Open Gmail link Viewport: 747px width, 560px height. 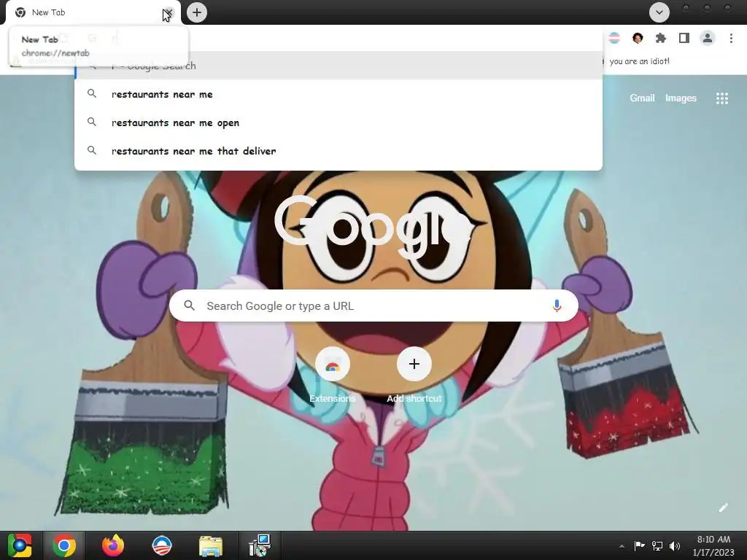pyautogui.click(x=642, y=98)
